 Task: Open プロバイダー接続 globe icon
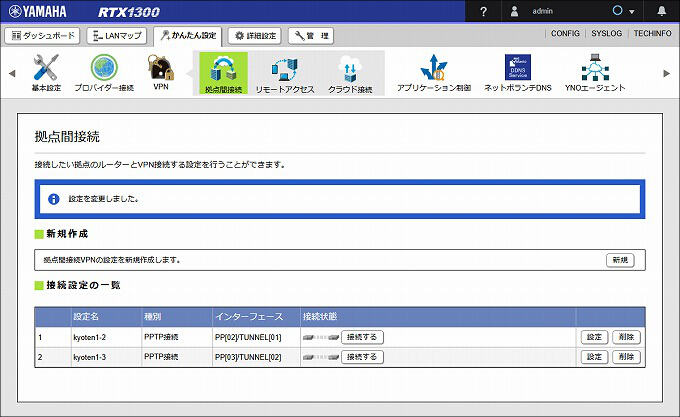[104, 69]
